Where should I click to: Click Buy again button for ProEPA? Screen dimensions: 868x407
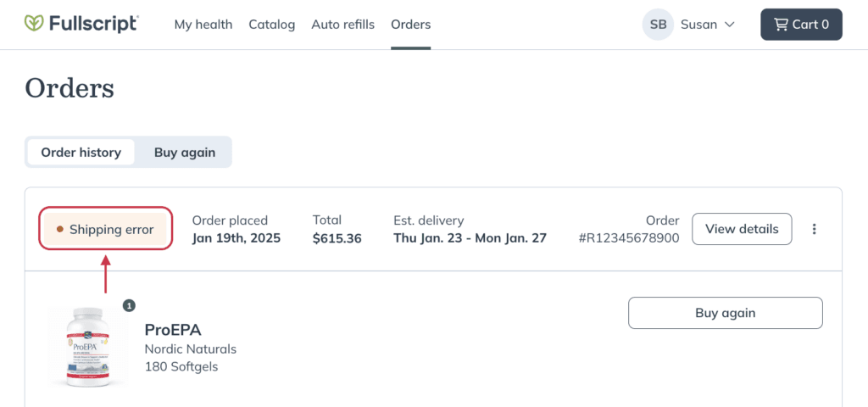[x=726, y=313]
